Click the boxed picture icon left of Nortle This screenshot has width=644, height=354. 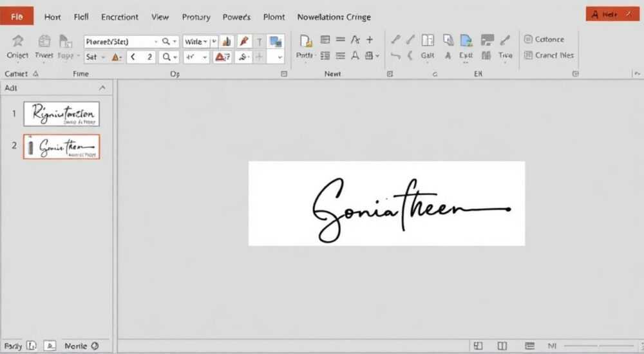(x=50, y=346)
